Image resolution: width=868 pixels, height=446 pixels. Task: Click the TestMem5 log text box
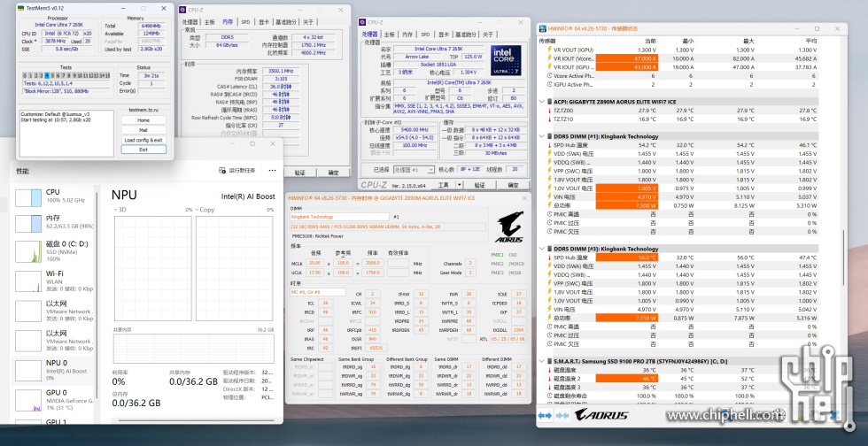click(67, 133)
